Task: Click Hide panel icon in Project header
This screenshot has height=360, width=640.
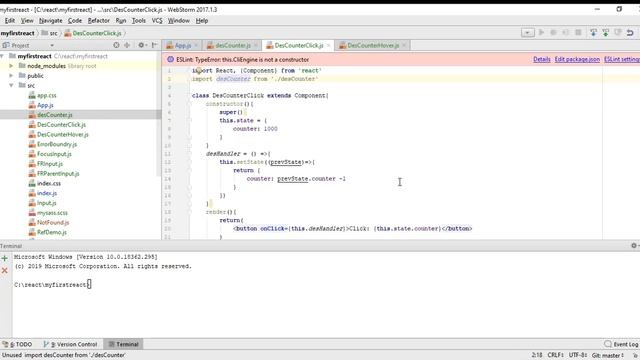Action: point(155,45)
